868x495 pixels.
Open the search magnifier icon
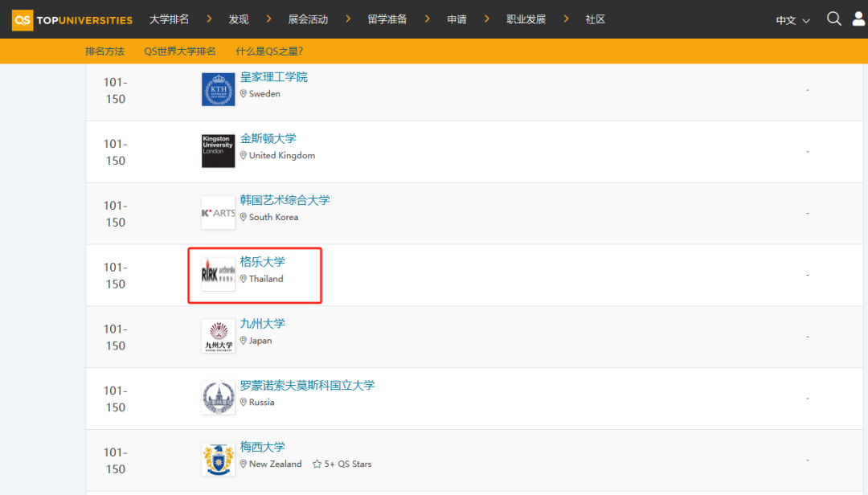coord(833,18)
